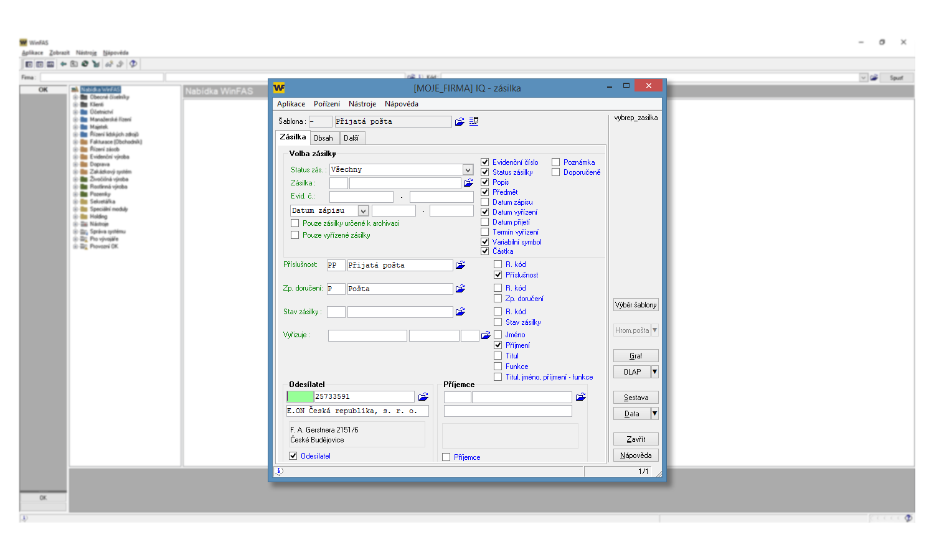This screenshot has width=934, height=560.
Task: Click the first Evid. č. input field
Action: pos(361,197)
